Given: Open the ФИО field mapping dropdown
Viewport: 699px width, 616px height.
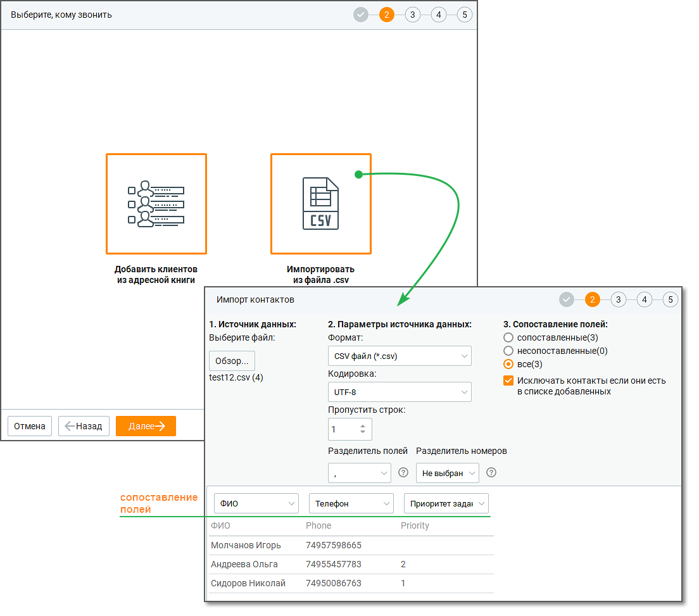Looking at the screenshot, I should pyautogui.click(x=256, y=503).
